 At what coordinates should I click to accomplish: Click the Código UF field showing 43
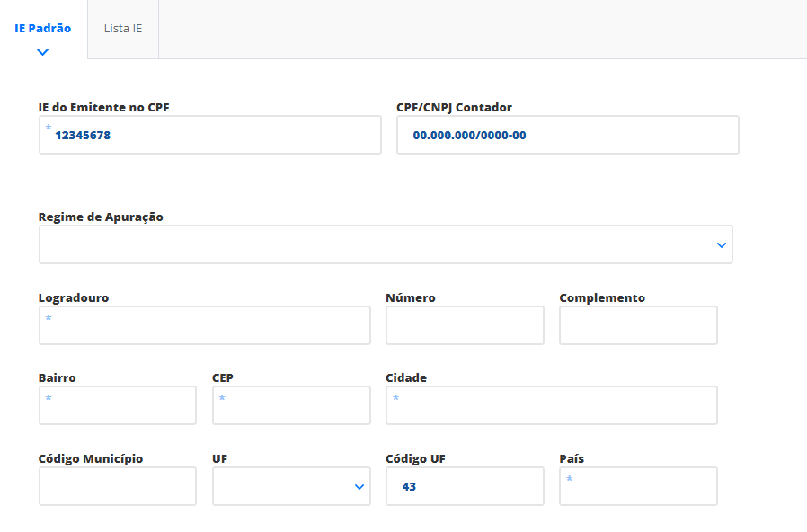pyautogui.click(x=465, y=486)
